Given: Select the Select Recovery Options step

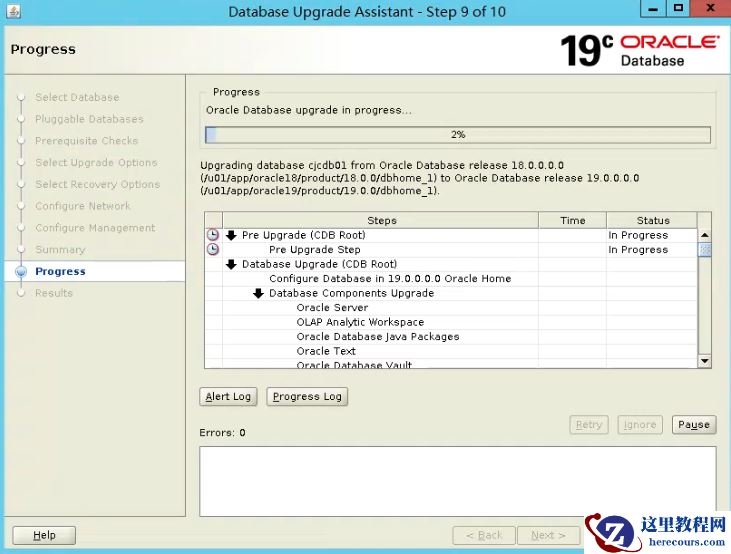Looking at the screenshot, I should tap(97, 184).
